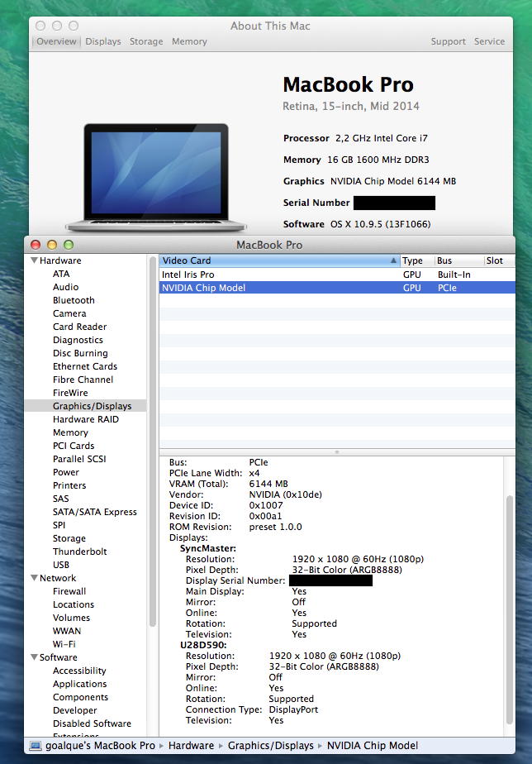The image size is (532, 764).
Task: Select Diagnostics in the sidebar
Action: pos(78,340)
